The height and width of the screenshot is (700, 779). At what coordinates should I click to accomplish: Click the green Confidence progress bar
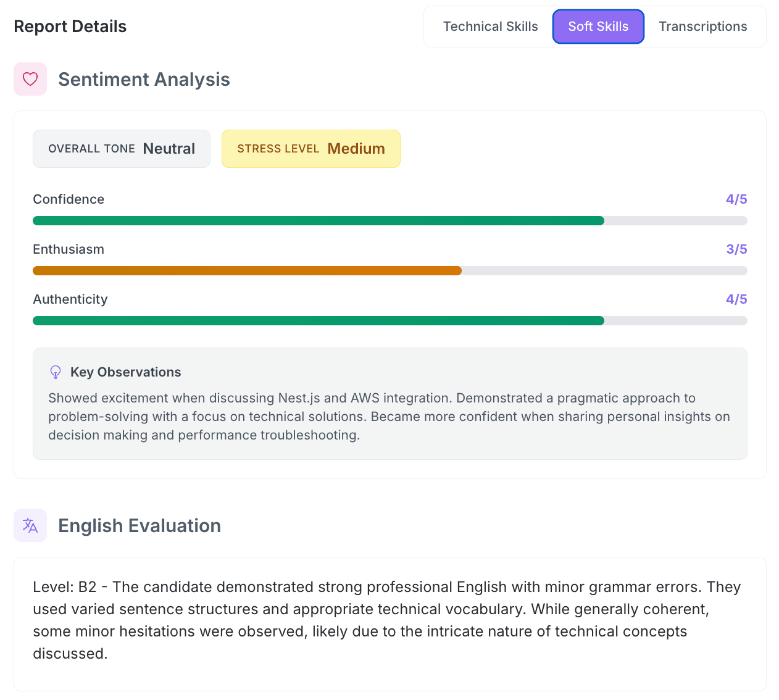(318, 221)
